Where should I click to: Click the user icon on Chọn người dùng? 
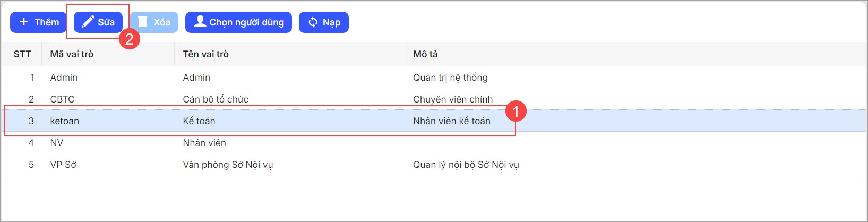[x=200, y=22]
